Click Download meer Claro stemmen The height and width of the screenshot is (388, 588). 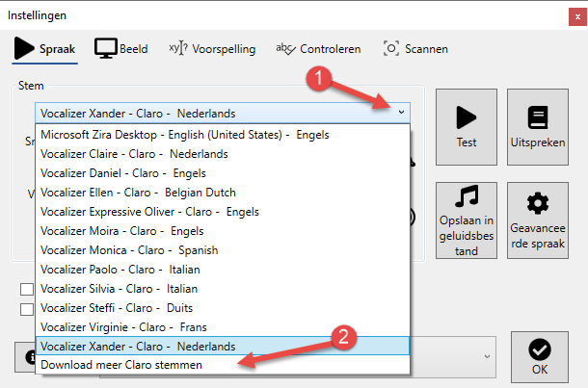[x=223, y=365]
